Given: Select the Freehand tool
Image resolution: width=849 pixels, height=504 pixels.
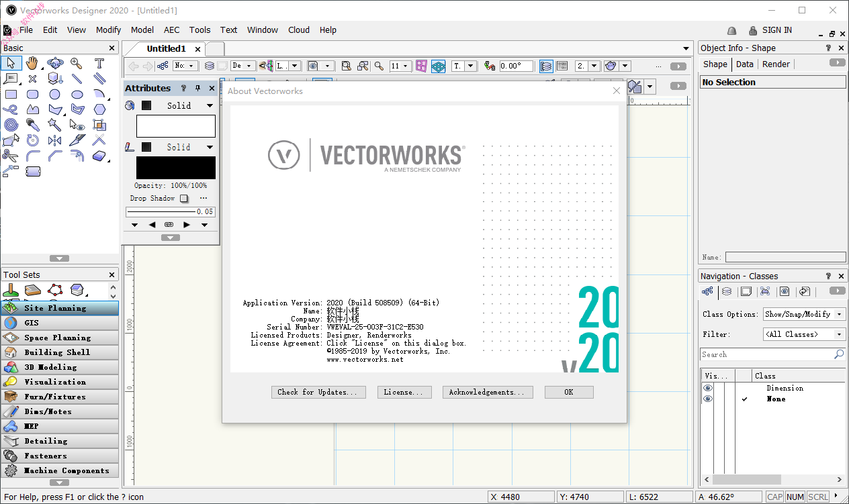Looking at the screenshot, I should [11, 109].
